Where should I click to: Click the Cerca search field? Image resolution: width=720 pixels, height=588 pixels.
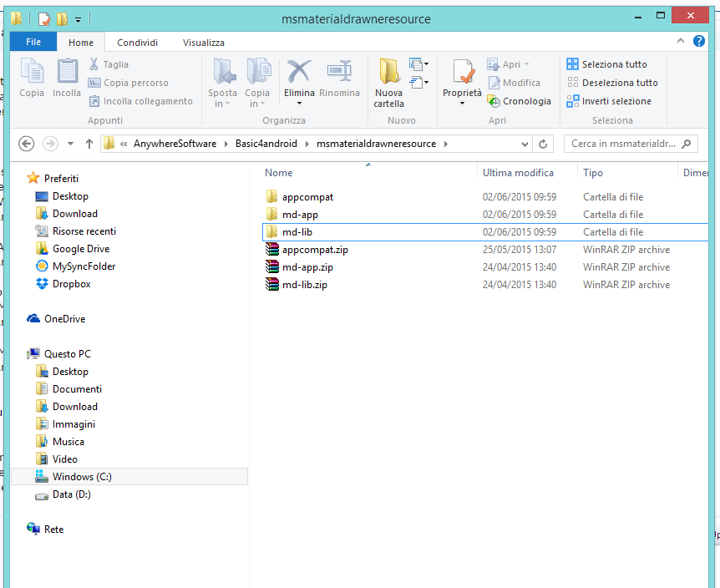[631, 144]
